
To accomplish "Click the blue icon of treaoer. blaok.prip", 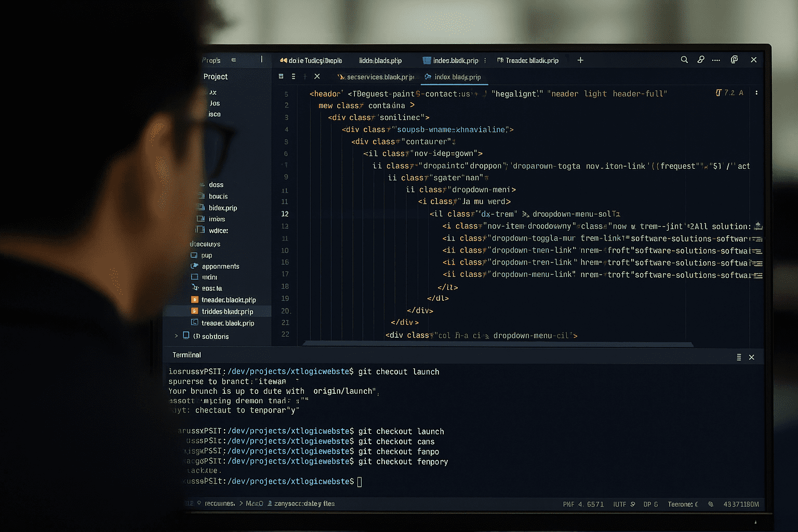I will 195,323.
